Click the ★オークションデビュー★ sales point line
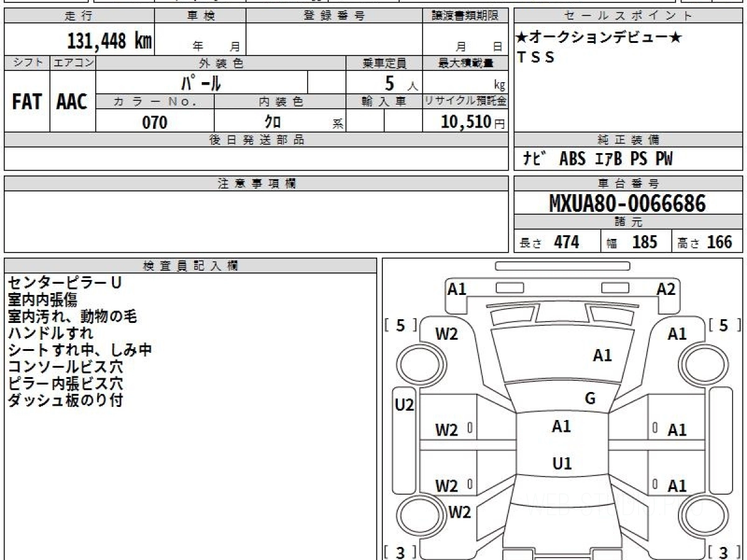 [x=599, y=37]
